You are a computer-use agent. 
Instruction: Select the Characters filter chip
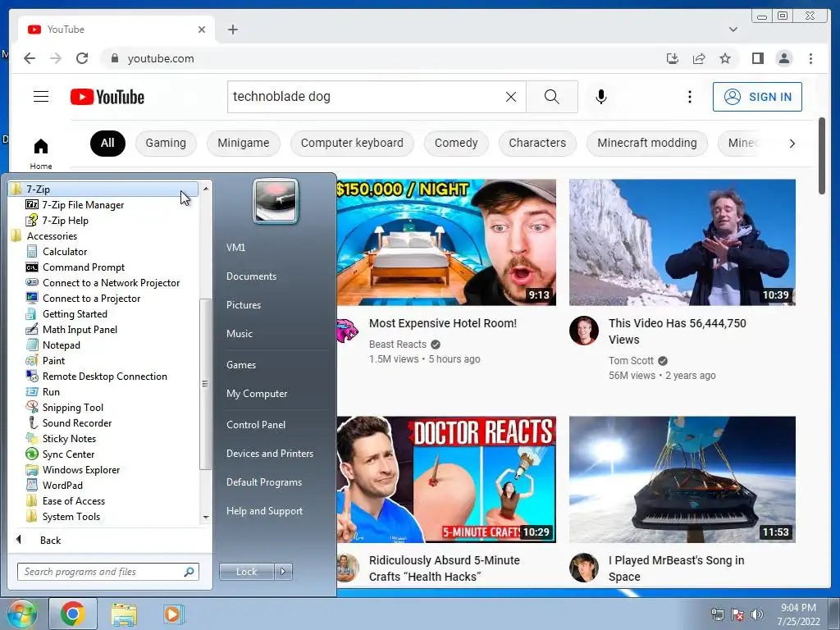[x=537, y=143]
